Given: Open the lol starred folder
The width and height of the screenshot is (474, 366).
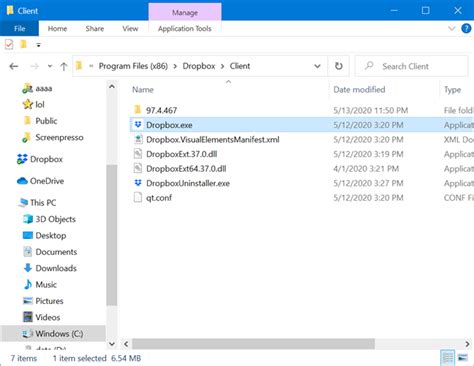Looking at the screenshot, I should click(x=40, y=105).
